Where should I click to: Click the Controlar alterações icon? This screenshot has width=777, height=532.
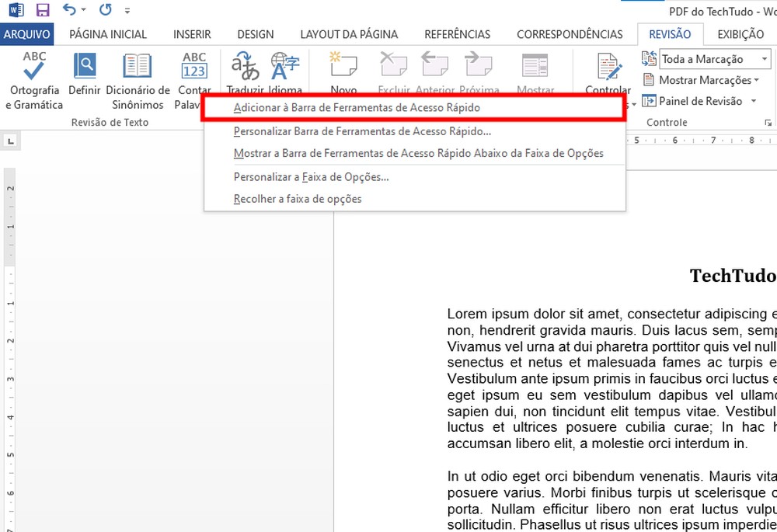tap(609, 66)
